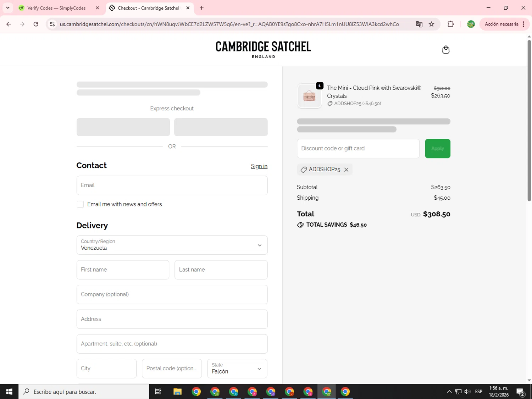Switch to the Verify Codes SimplyCodes tab
This screenshot has width=532, height=399.
pyautogui.click(x=57, y=8)
